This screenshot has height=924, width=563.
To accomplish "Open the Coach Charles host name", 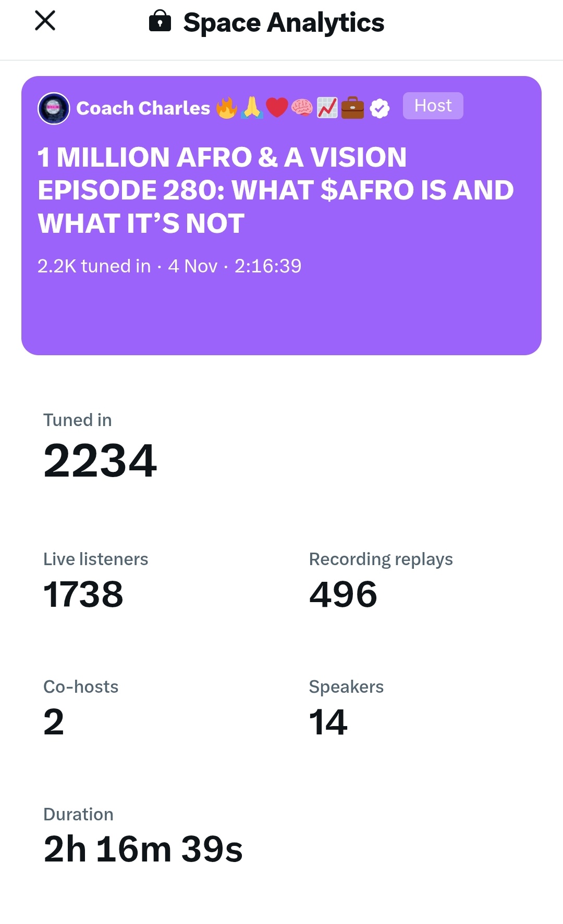I will click(143, 108).
